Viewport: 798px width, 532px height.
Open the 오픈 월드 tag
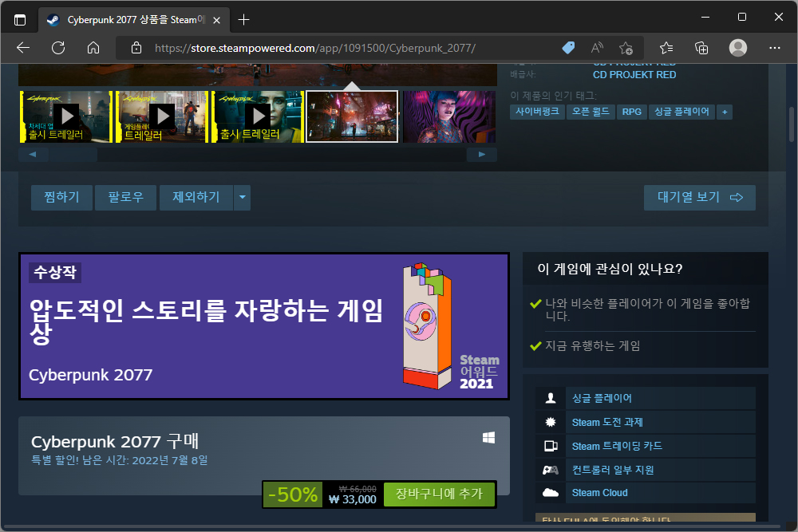pos(591,112)
